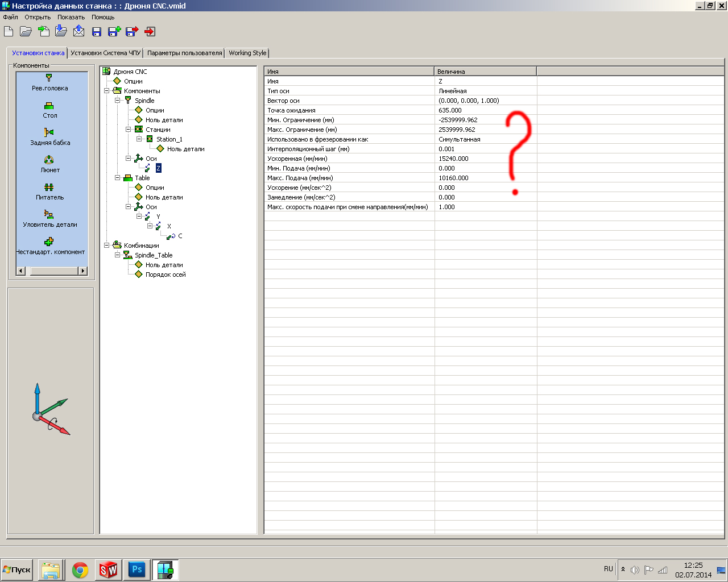Collapse the Y axis tree node
This screenshot has width=728, height=582.
pyautogui.click(x=139, y=217)
